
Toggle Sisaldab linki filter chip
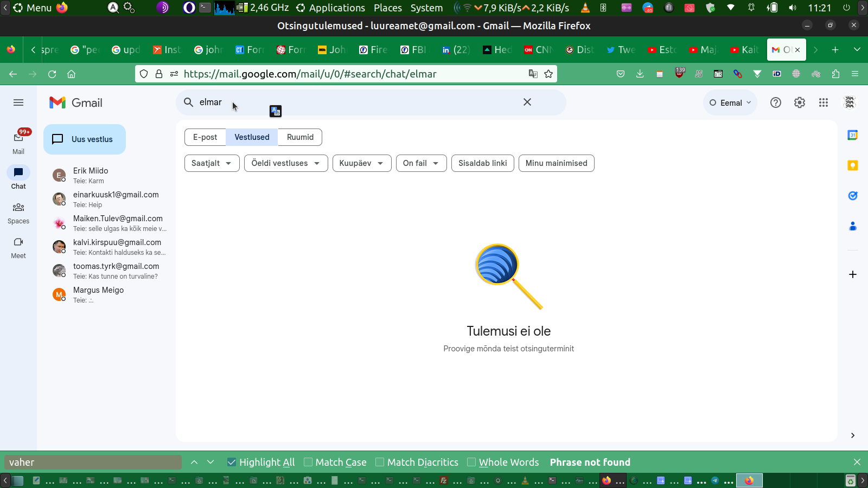[x=483, y=163]
